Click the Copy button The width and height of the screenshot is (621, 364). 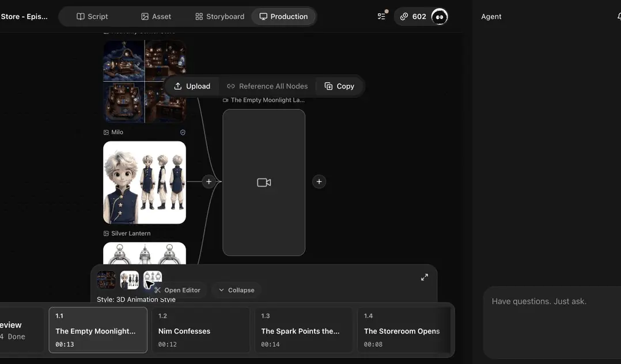coord(339,86)
